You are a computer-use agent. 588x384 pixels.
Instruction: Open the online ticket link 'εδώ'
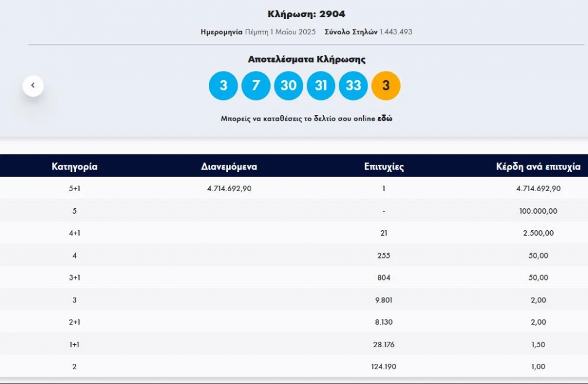tap(385, 119)
